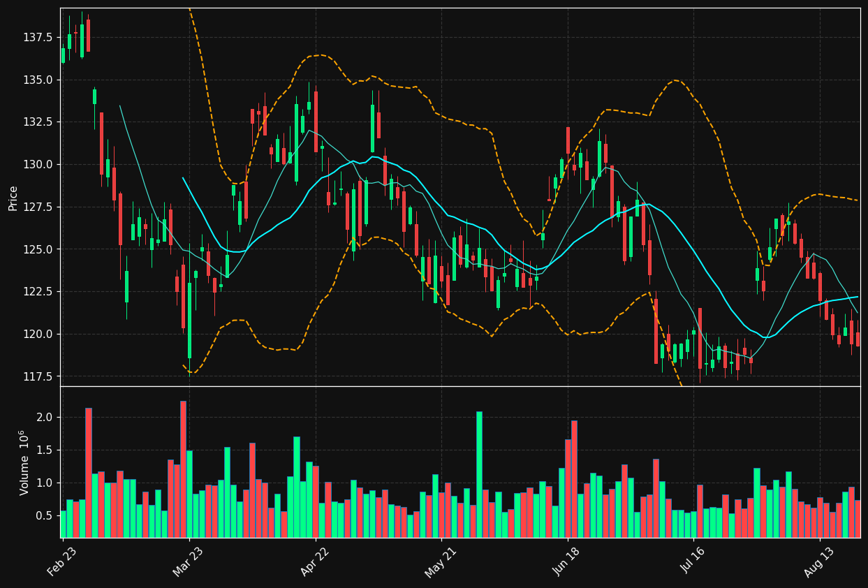Pick the 0.5 volume tick label

point(45,515)
